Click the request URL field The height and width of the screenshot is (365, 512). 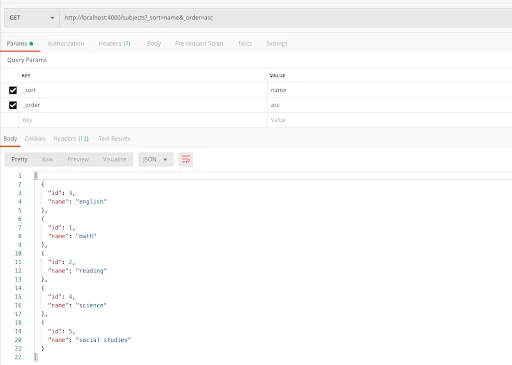click(286, 18)
